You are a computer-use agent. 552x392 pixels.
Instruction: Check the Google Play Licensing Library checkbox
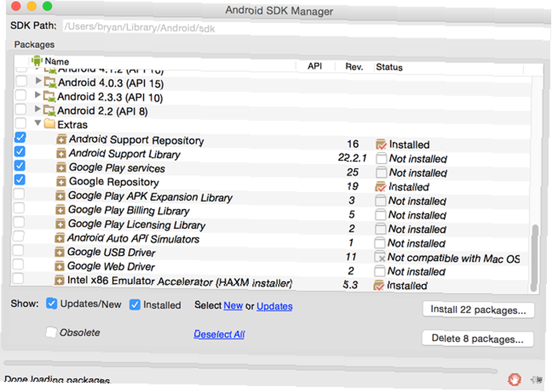(19, 222)
